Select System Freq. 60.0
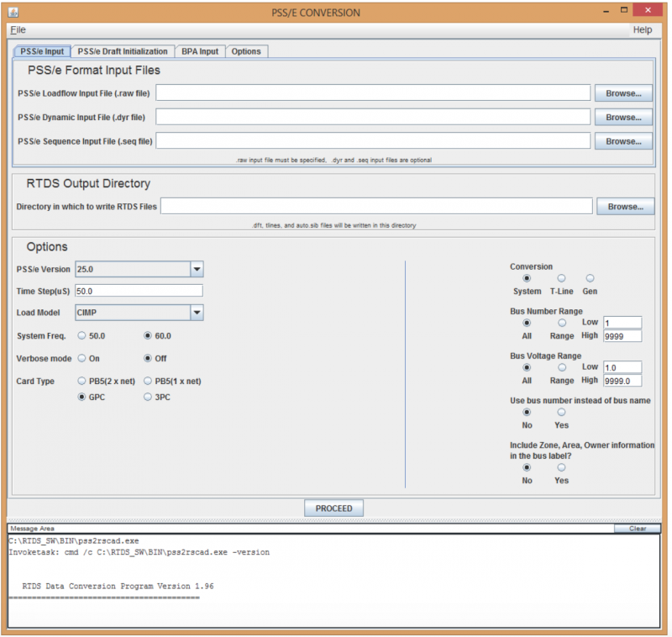Viewport: 672px width, 637px height. 148,335
